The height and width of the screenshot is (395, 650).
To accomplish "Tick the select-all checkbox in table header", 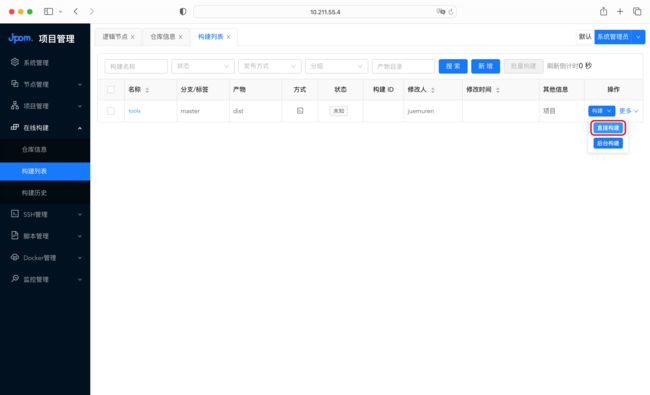I will (x=111, y=90).
